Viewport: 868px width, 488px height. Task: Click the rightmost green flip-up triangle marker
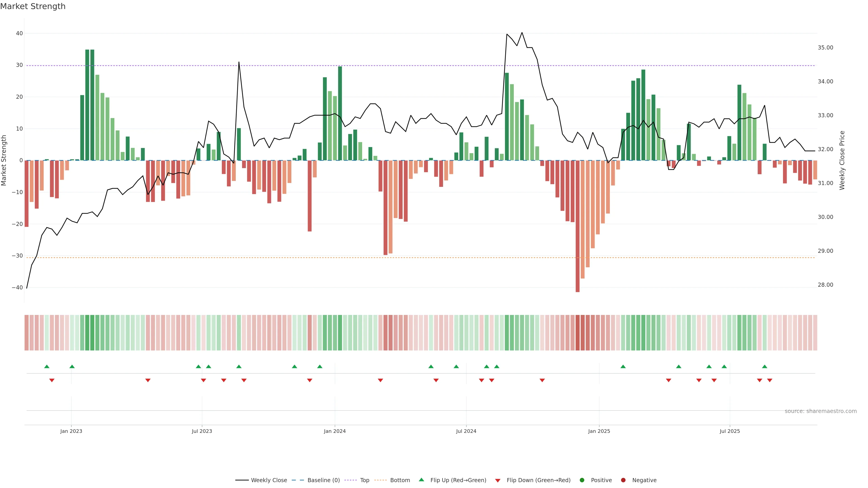click(764, 366)
